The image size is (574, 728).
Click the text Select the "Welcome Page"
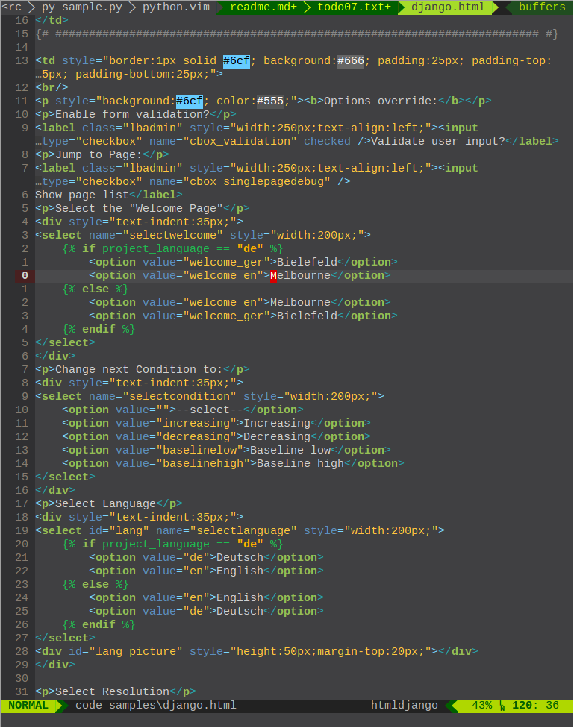(x=139, y=210)
